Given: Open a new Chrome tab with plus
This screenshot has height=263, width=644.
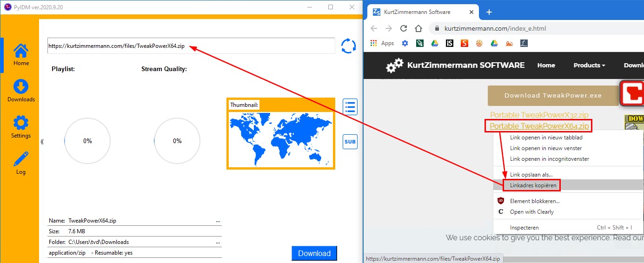Looking at the screenshot, I should pos(489,12).
